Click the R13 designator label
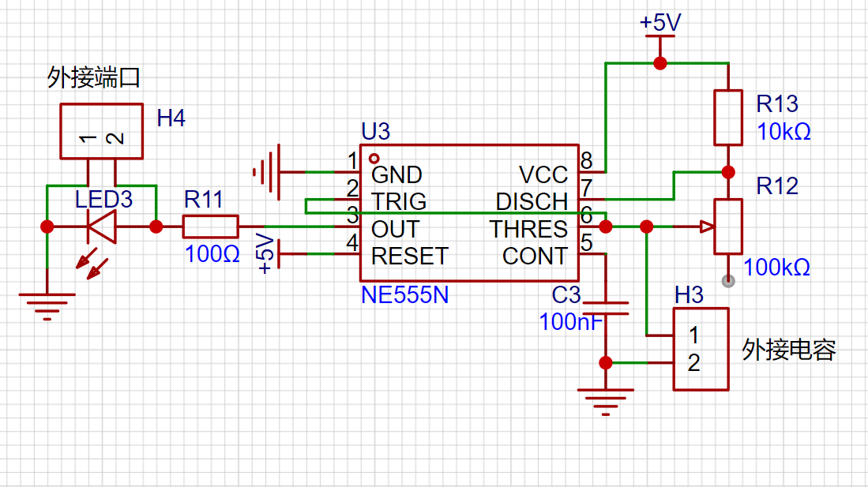Viewport: 868px width, 487px height. (777, 104)
